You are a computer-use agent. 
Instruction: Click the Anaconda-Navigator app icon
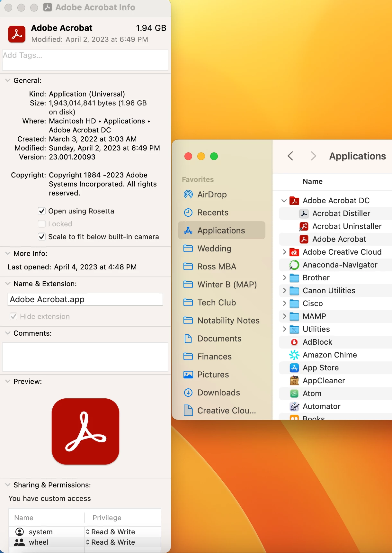294,265
